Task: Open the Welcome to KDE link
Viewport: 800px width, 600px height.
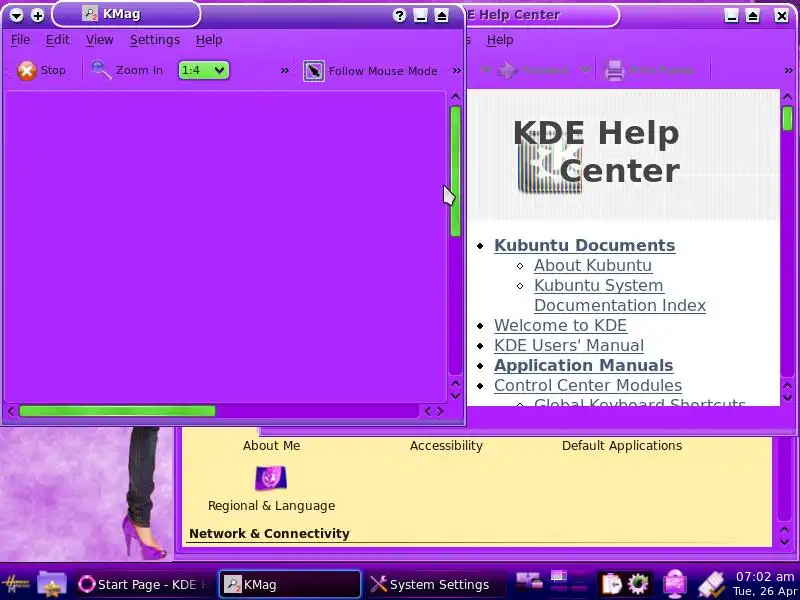Action: coord(560,326)
